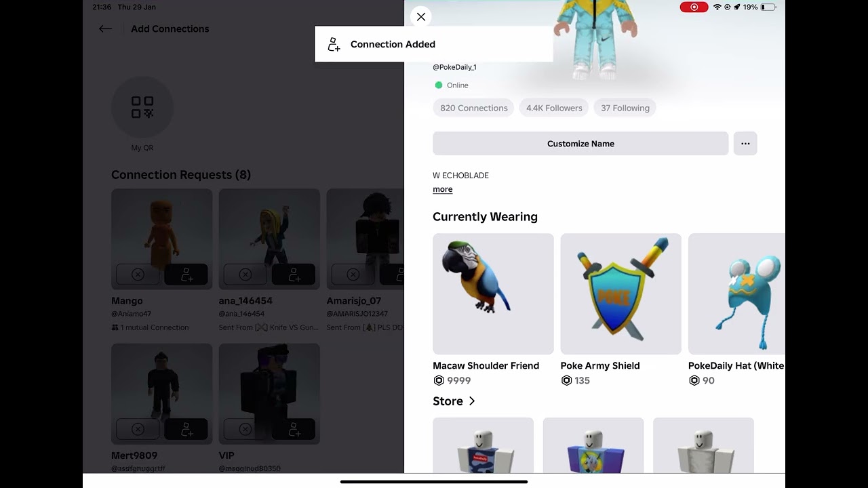Viewport: 868px width, 488px height.
Task: Click the @Aniamo47 username
Action: (x=132, y=314)
